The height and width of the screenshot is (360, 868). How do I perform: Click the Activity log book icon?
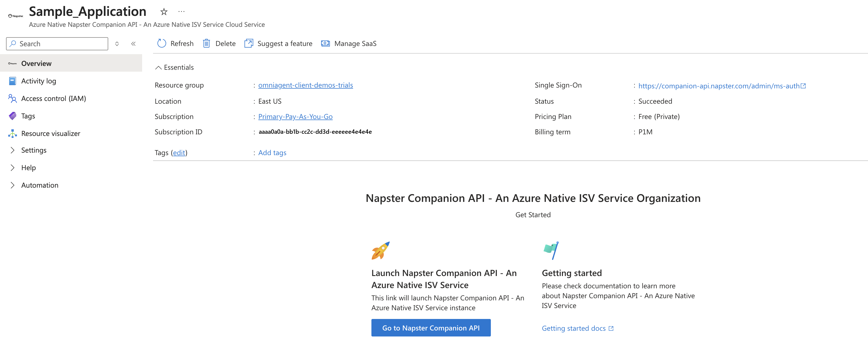pyautogui.click(x=13, y=81)
